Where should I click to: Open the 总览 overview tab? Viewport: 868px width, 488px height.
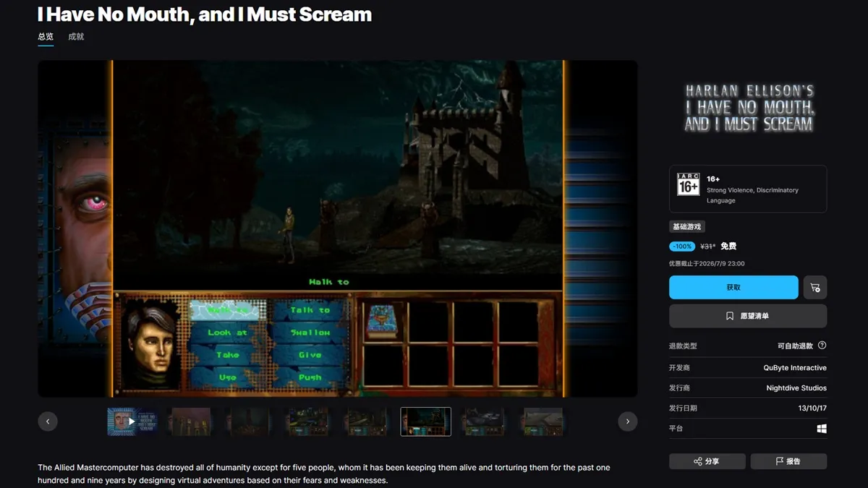[x=46, y=36]
